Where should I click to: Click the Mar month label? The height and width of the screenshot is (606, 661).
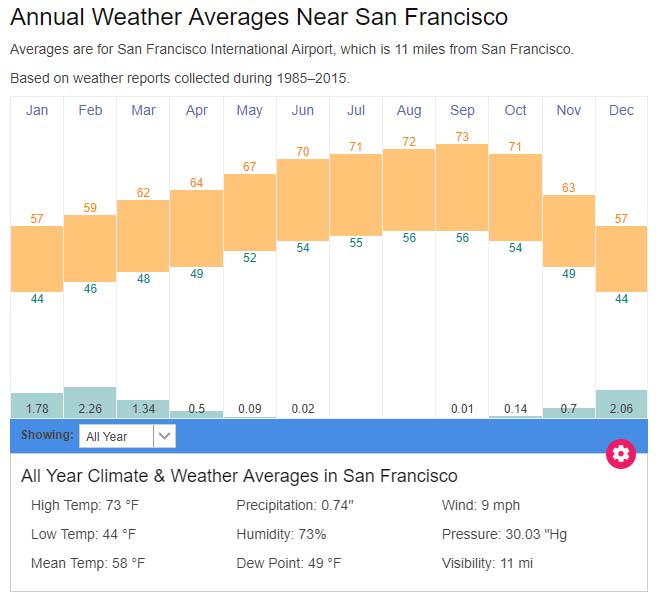tap(143, 110)
